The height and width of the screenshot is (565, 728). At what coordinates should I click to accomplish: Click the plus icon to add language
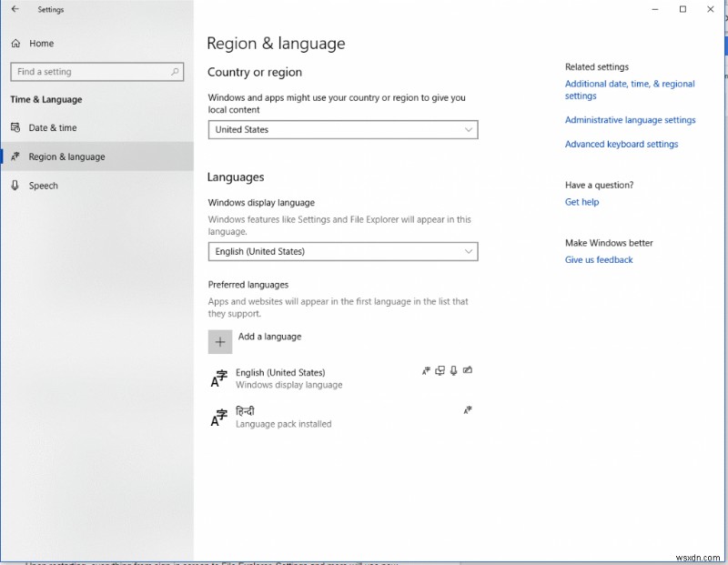[x=220, y=342]
